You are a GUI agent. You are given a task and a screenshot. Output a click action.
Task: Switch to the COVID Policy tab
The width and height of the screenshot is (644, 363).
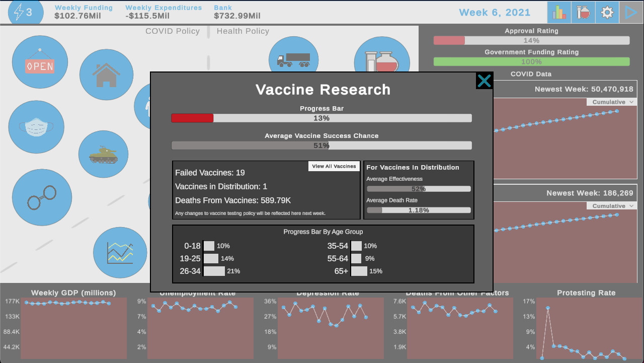(172, 31)
